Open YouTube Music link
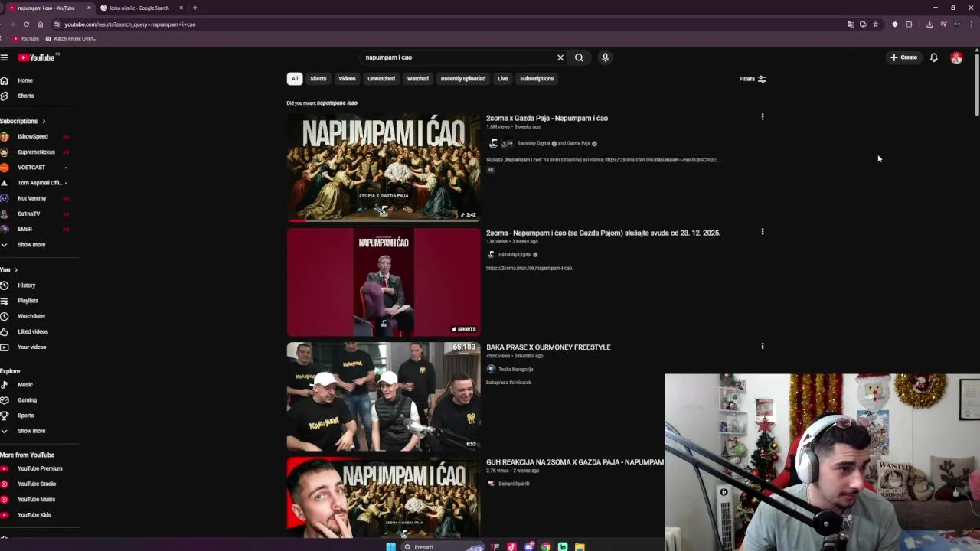Image resolution: width=980 pixels, height=551 pixels. point(36,499)
